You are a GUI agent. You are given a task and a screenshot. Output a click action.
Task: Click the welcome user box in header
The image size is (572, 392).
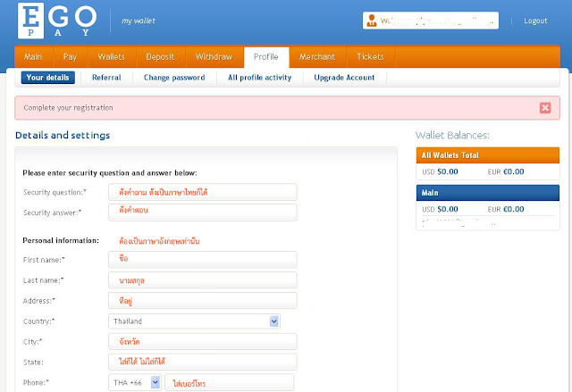click(431, 21)
